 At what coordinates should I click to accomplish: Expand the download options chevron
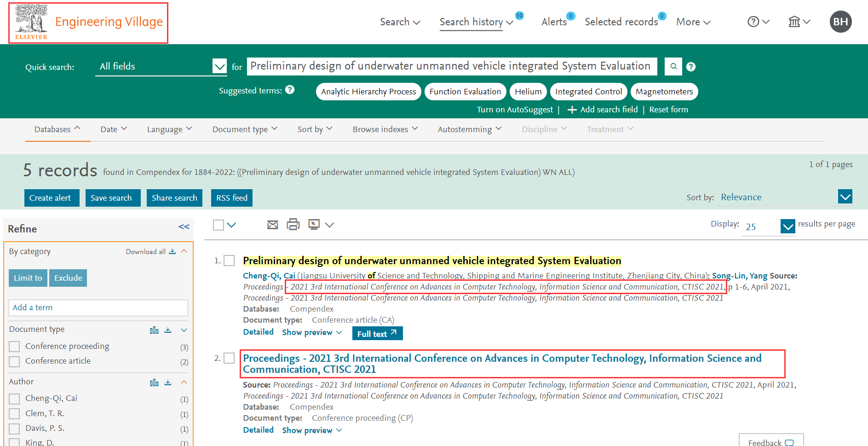coord(329,225)
